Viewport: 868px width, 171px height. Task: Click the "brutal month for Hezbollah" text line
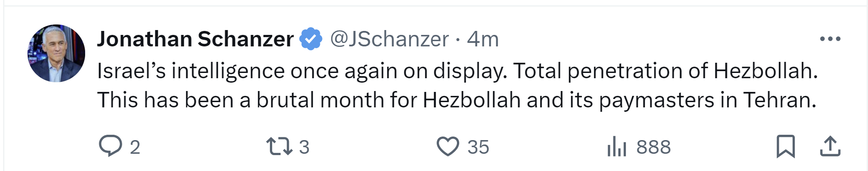(389, 100)
